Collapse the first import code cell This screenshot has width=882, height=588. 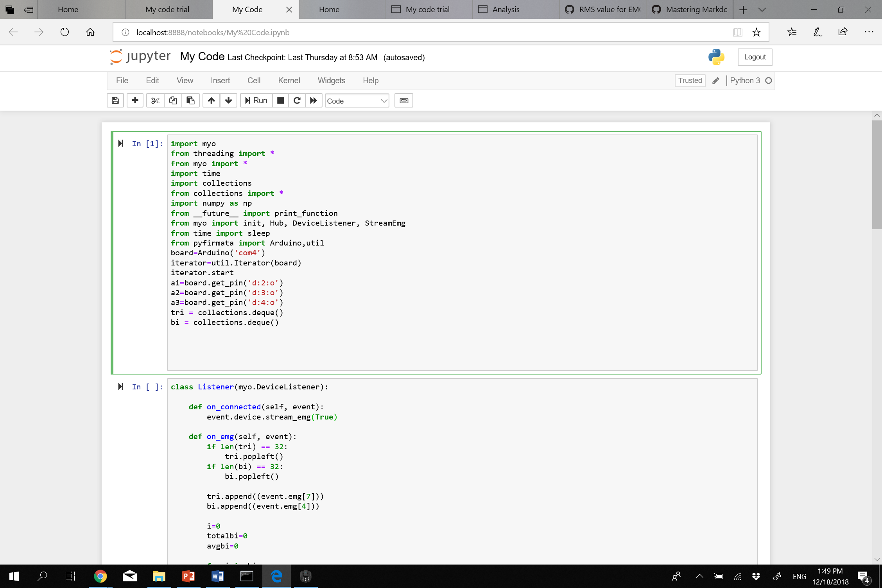click(120, 143)
